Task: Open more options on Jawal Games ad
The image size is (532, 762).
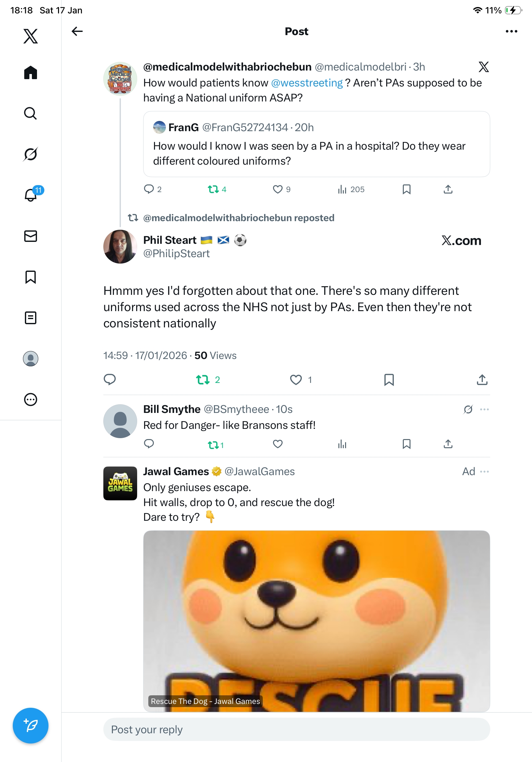Action: click(484, 471)
